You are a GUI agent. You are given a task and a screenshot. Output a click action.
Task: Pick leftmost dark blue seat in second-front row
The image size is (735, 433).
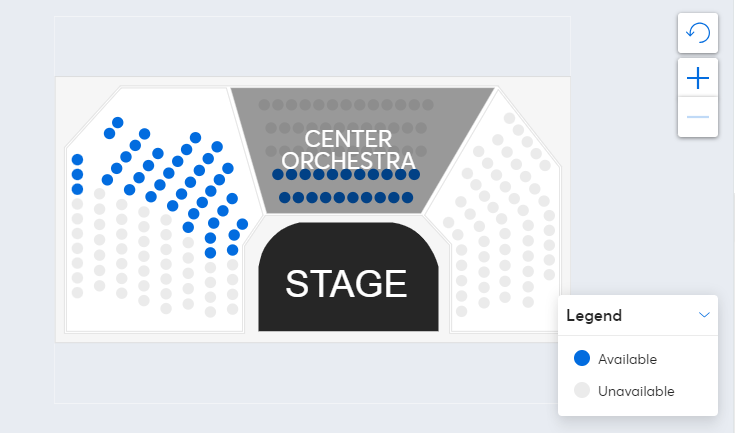click(278, 175)
